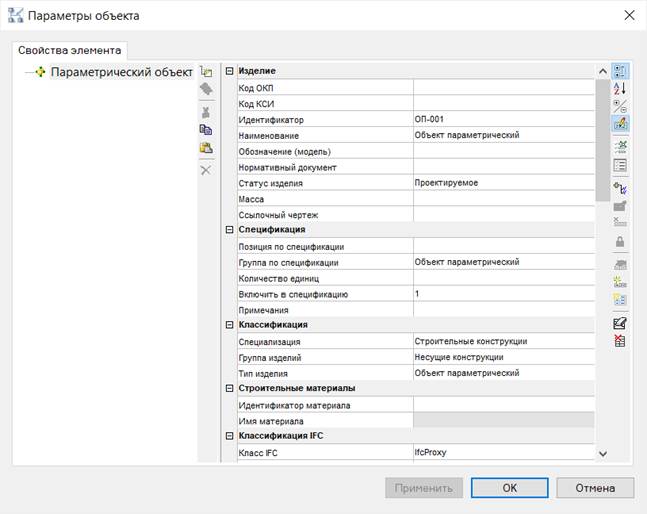Click Включить в спецификацию value 1
Screen dimensions: 647x514
coord(504,294)
